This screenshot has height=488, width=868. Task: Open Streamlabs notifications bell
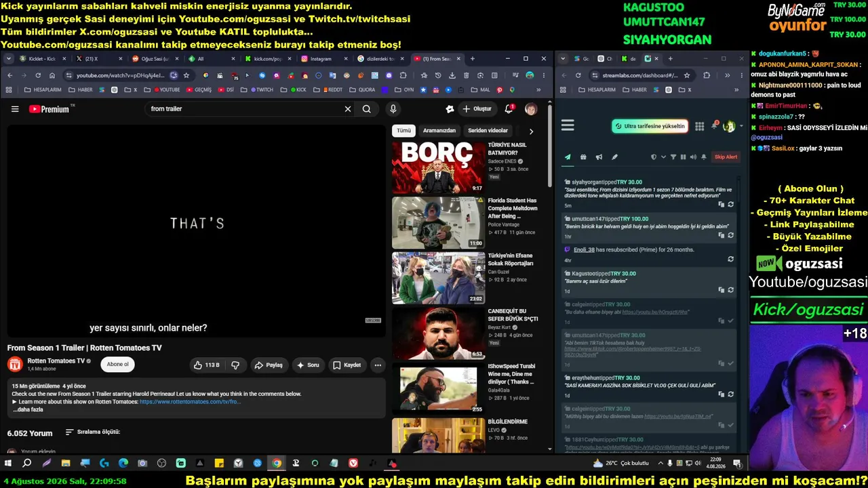714,126
